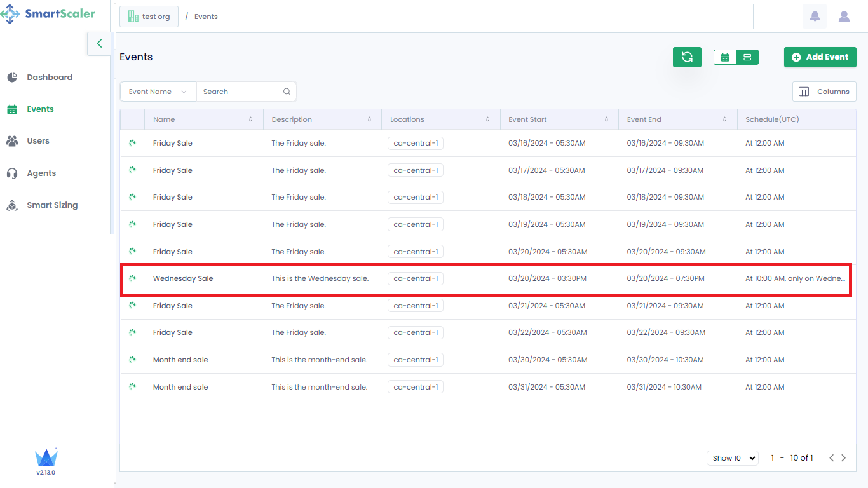
Task: Click Month end sale name dated 03/30/2024
Action: (x=180, y=360)
